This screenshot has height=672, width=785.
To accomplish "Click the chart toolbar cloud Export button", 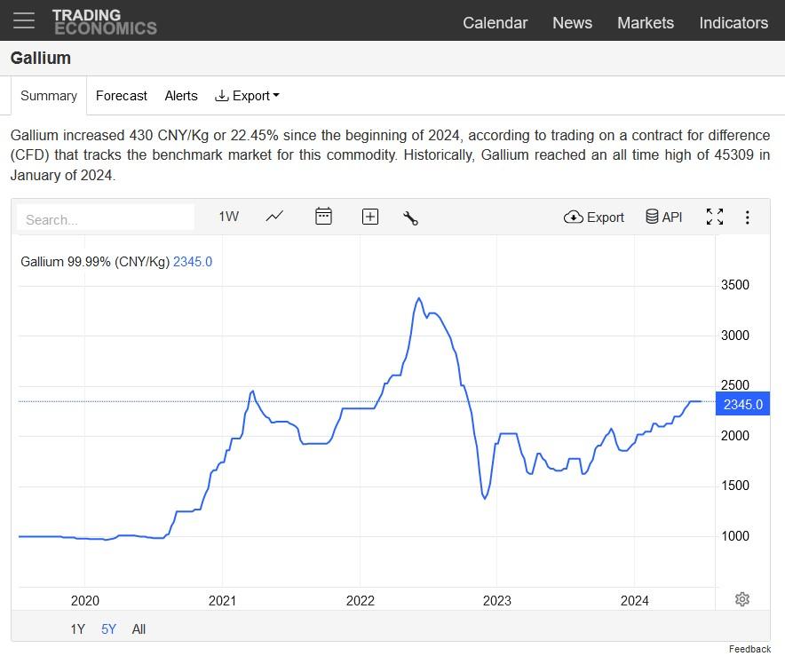I will point(594,217).
